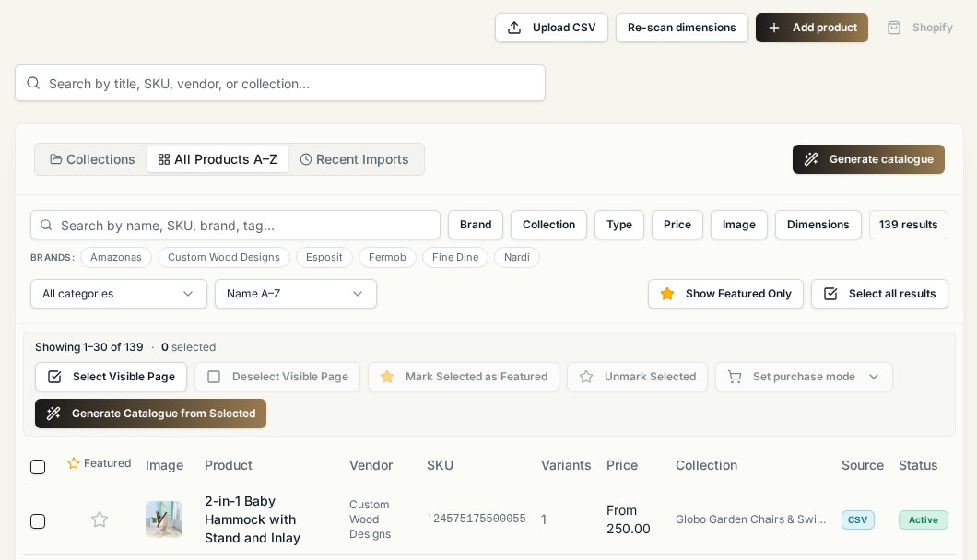977x560 pixels.
Task: Click the 139 results counter
Action: 909,224
